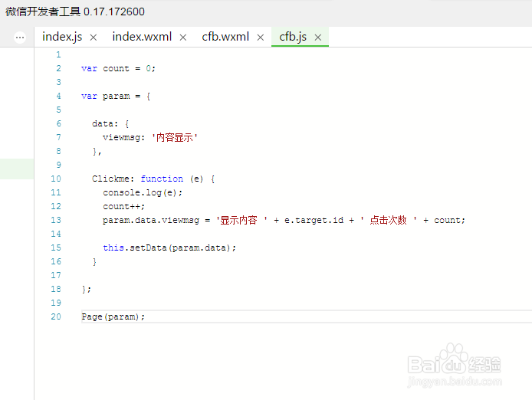Open the index.wxml tab
The width and height of the screenshot is (532, 400).
click(141, 37)
